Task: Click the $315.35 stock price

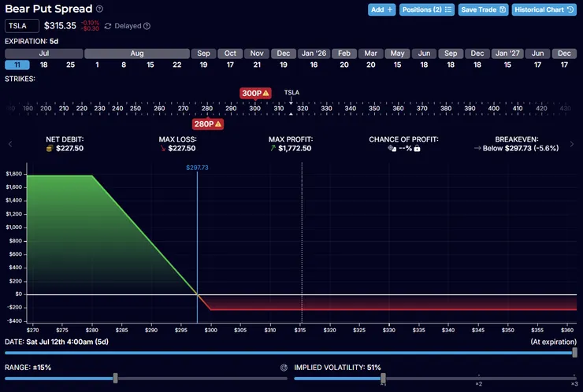Action: click(60, 26)
